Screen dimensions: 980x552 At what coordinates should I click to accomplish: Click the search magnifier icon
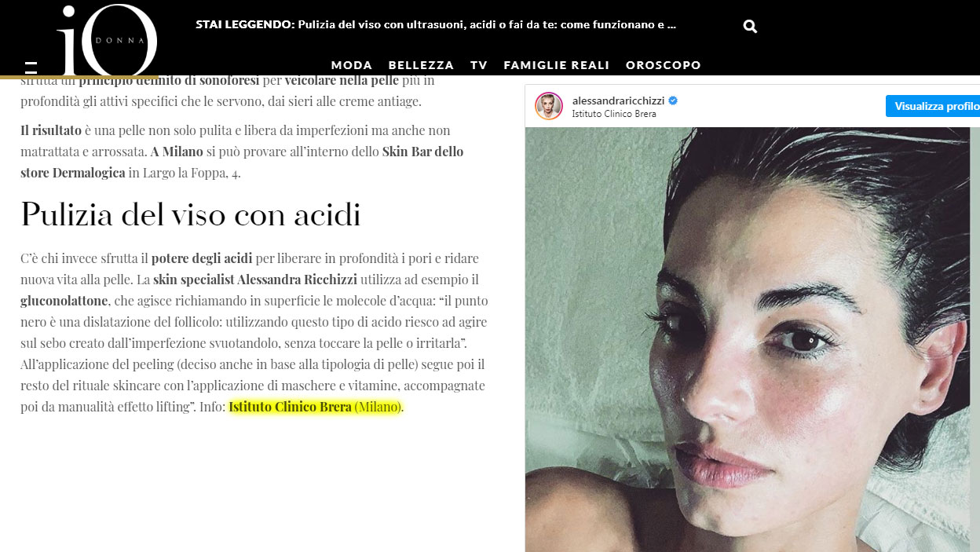(750, 26)
